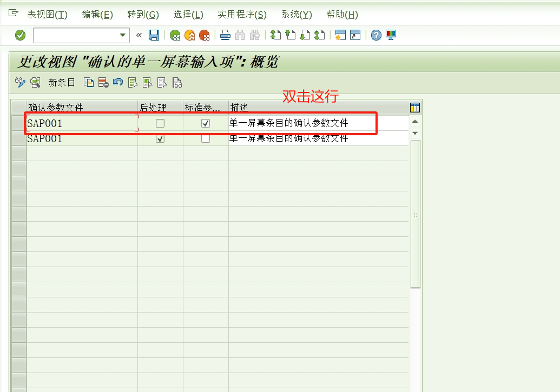Go to previous page icon
Viewport: 560px width, 392px height.
point(291,35)
